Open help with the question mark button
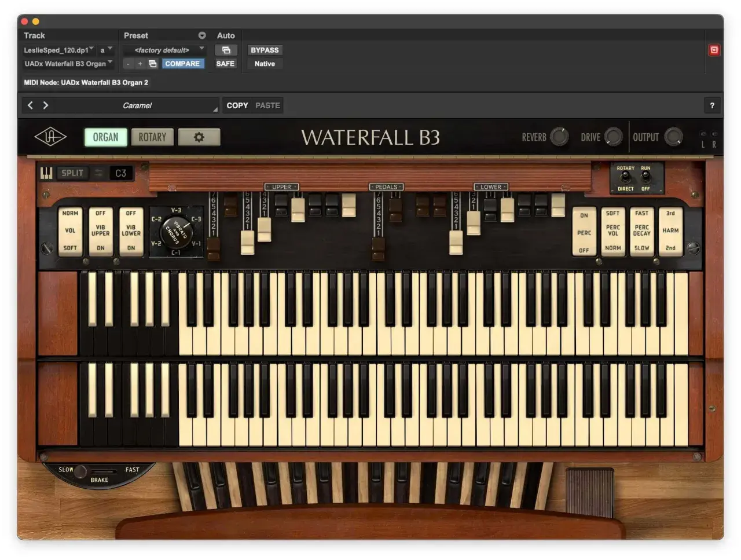Image resolution: width=741 pixels, height=560 pixels. click(712, 105)
